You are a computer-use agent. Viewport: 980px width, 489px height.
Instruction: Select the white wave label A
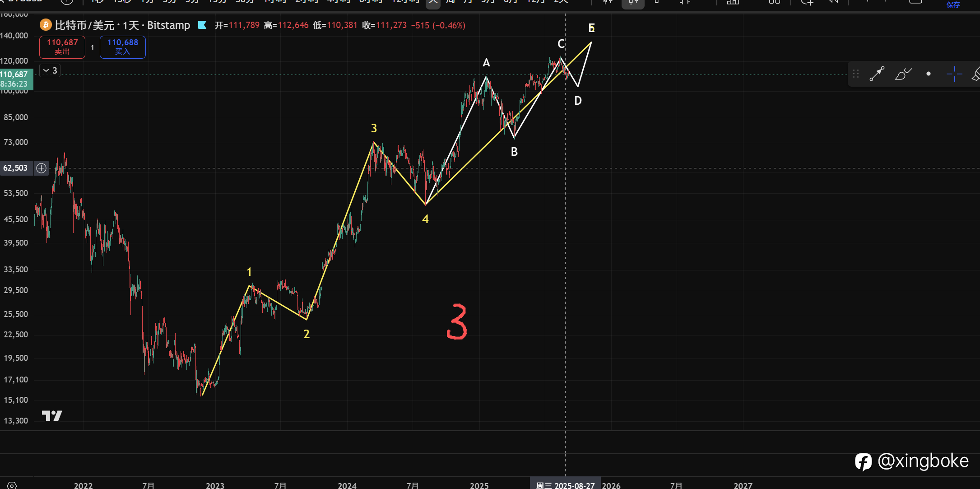pyautogui.click(x=486, y=62)
